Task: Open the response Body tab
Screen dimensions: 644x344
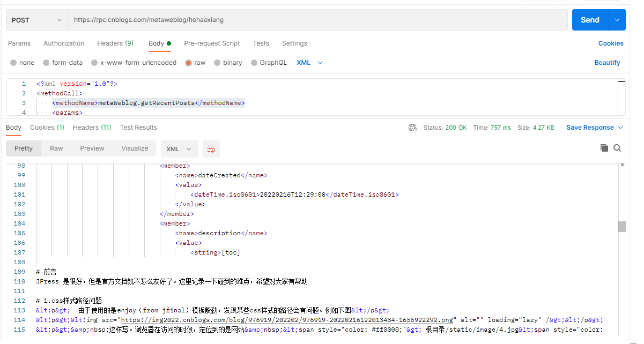Action: [14, 128]
